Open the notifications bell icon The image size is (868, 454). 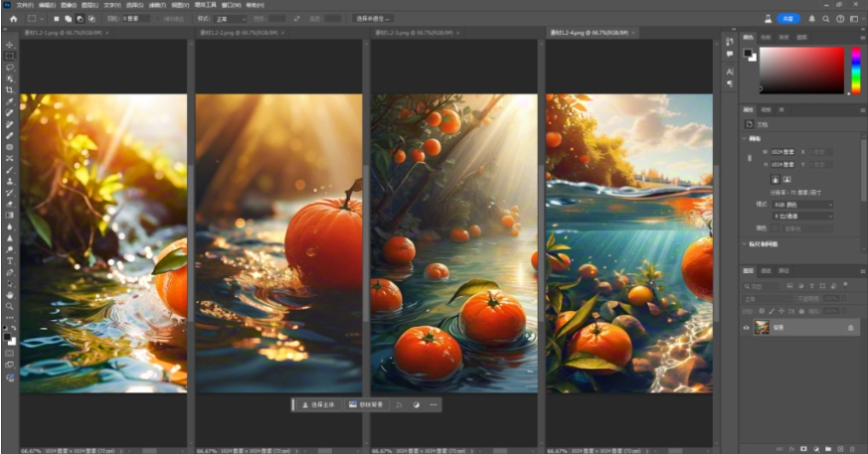(x=812, y=18)
